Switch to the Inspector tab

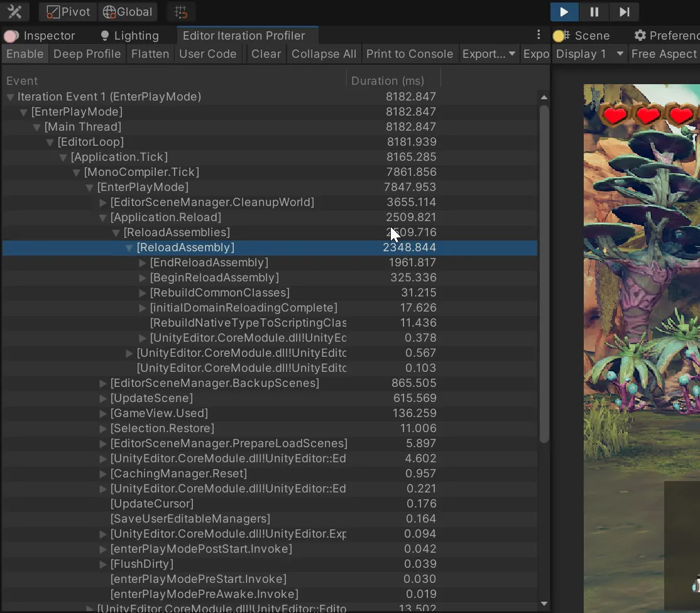point(41,36)
